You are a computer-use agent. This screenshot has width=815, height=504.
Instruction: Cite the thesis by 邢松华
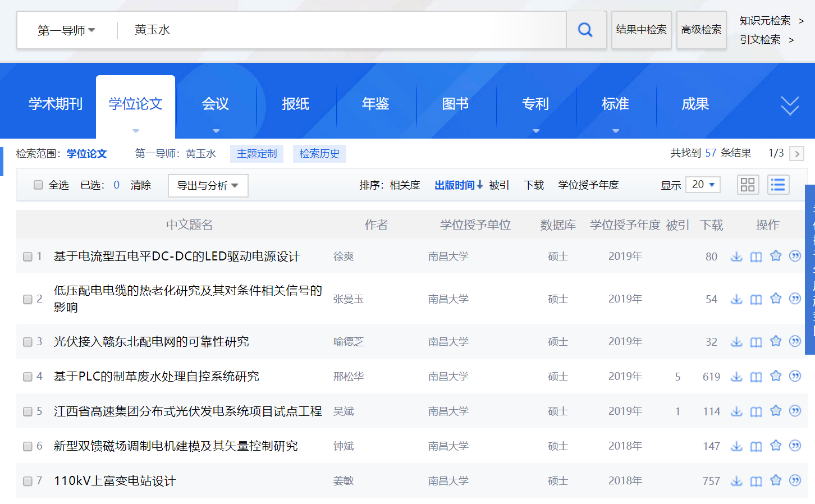(x=795, y=376)
